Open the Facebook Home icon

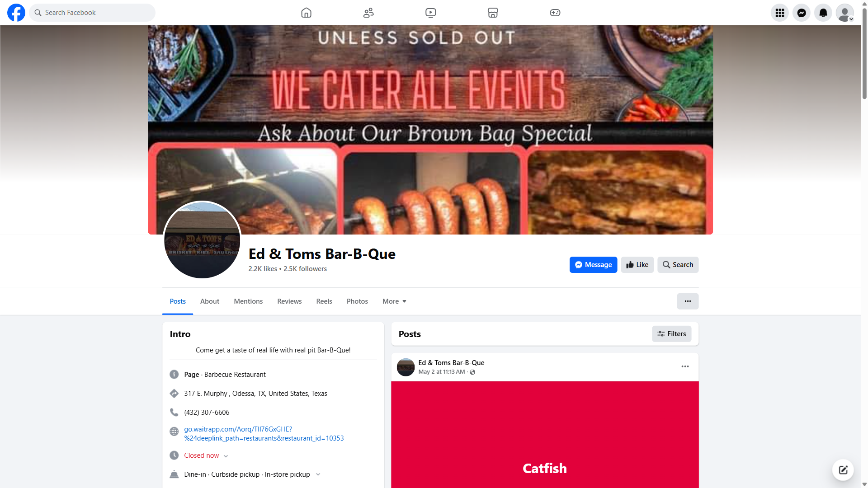pos(306,13)
